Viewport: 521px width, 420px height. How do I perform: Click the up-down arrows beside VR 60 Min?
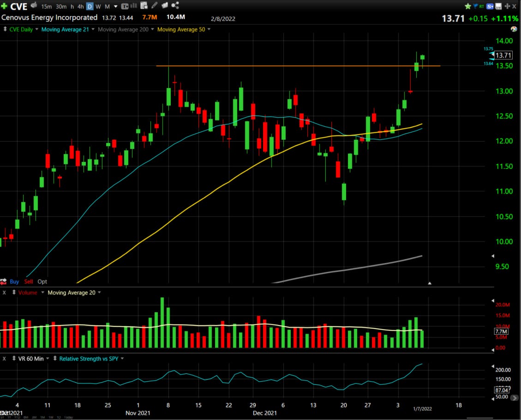click(x=14, y=359)
